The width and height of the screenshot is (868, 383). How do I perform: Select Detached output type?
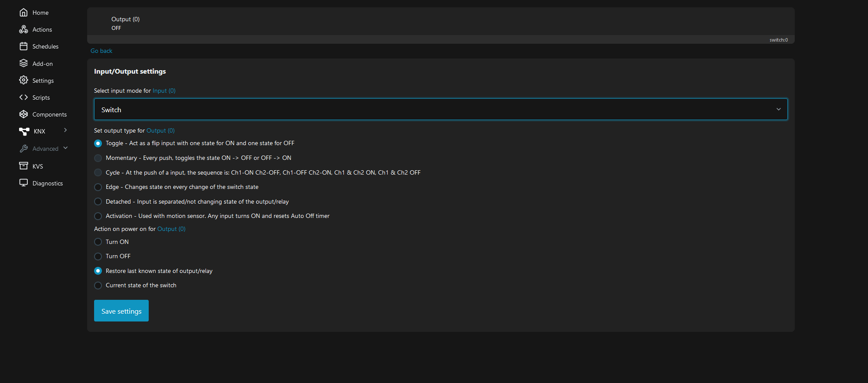(x=98, y=201)
